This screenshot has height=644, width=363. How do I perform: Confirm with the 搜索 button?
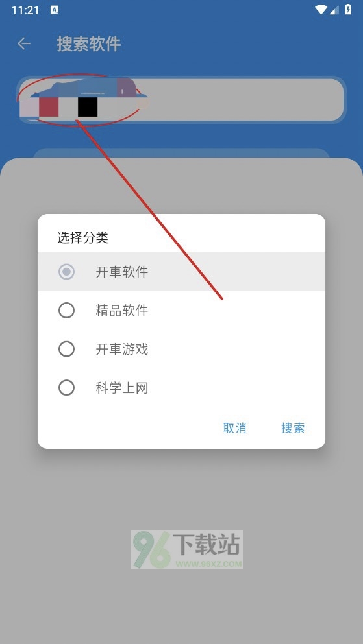click(x=293, y=427)
